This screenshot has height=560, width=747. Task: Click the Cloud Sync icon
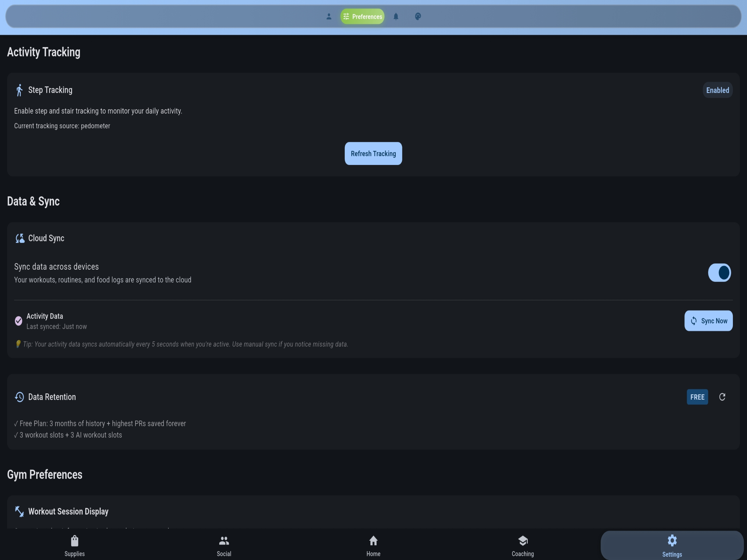[x=20, y=238]
